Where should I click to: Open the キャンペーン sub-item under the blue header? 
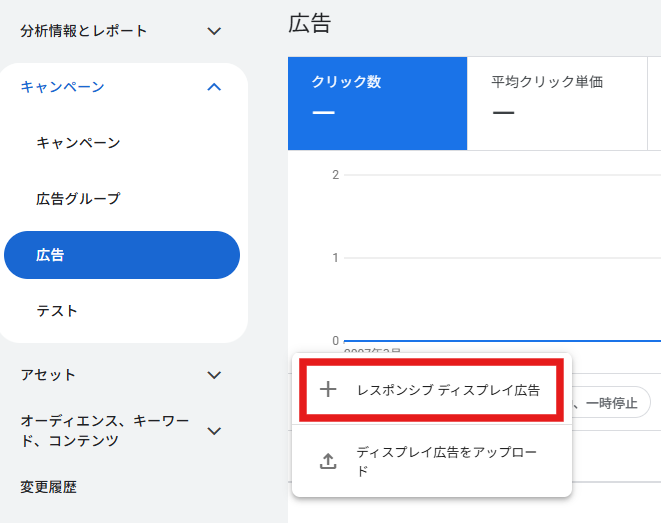pyautogui.click(x=78, y=143)
